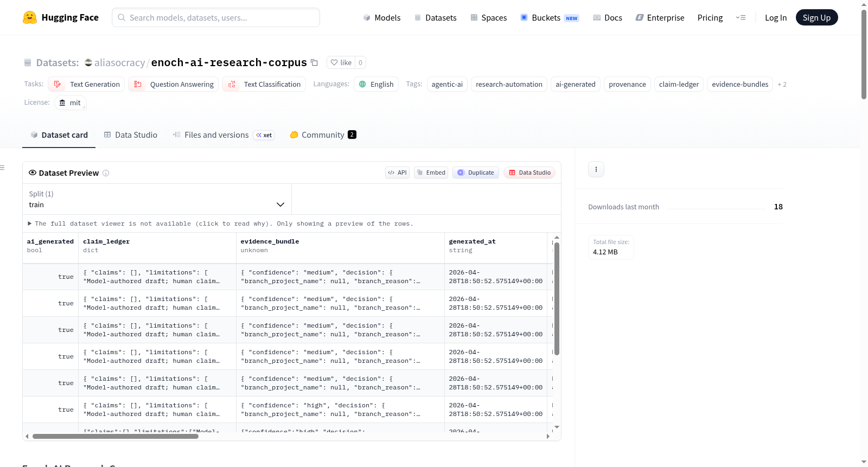Focus the search models, datasets, users field
The height and width of the screenshot is (467, 868).
coord(216,17)
